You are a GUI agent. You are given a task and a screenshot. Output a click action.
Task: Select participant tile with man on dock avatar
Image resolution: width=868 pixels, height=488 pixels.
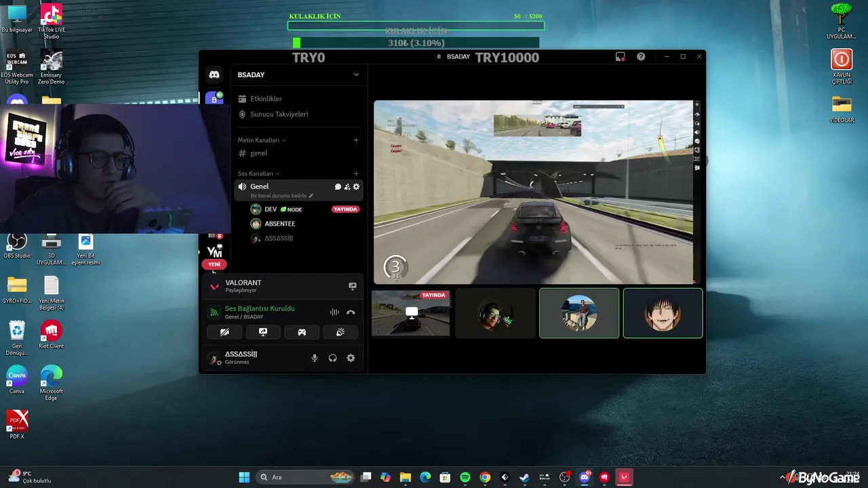(579, 313)
